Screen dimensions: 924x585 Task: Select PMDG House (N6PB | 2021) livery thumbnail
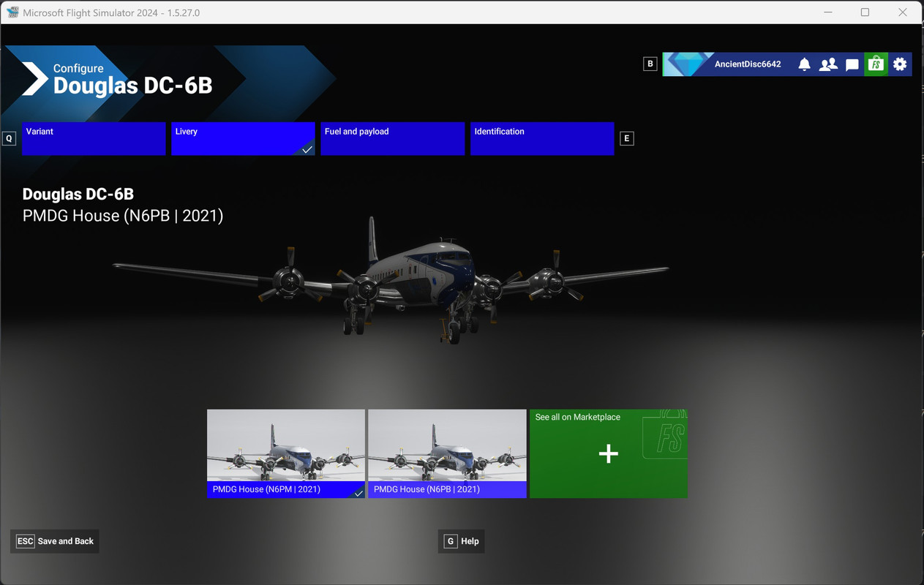tap(447, 453)
